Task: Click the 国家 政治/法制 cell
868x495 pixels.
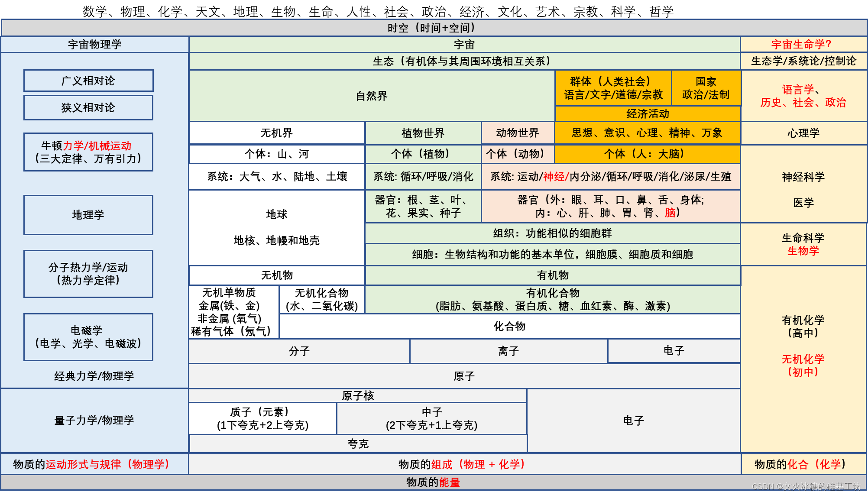Action: tap(706, 88)
